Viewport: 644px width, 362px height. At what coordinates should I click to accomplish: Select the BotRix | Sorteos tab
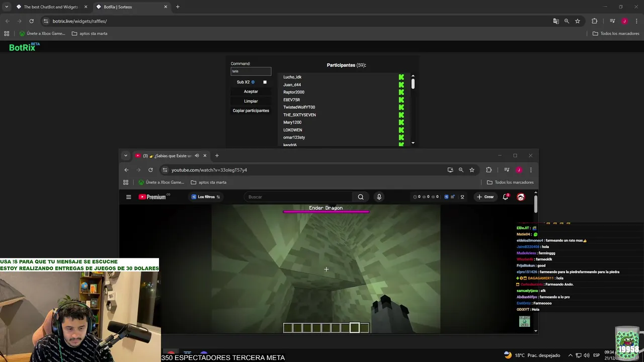click(131, 7)
